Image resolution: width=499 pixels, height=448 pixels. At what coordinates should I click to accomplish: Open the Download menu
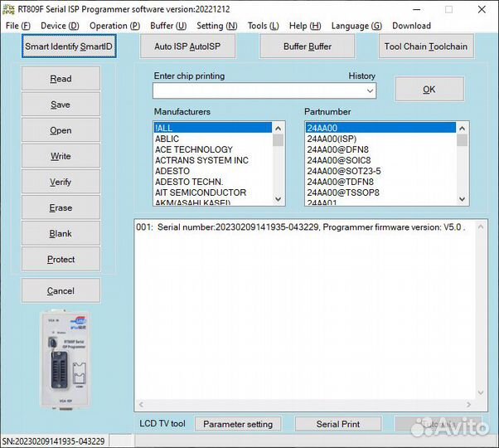pos(411,26)
